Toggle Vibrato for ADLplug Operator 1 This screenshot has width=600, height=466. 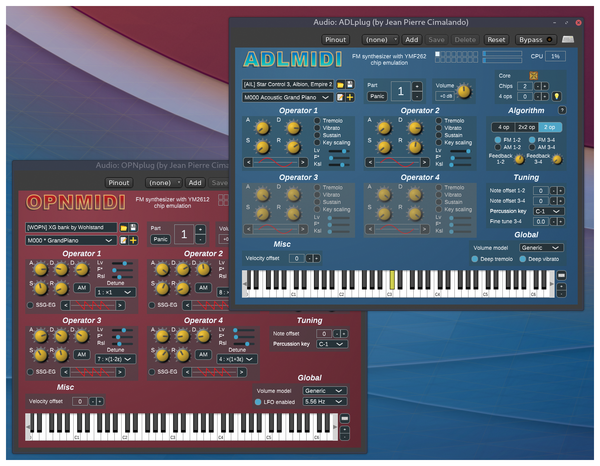click(x=317, y=128)
